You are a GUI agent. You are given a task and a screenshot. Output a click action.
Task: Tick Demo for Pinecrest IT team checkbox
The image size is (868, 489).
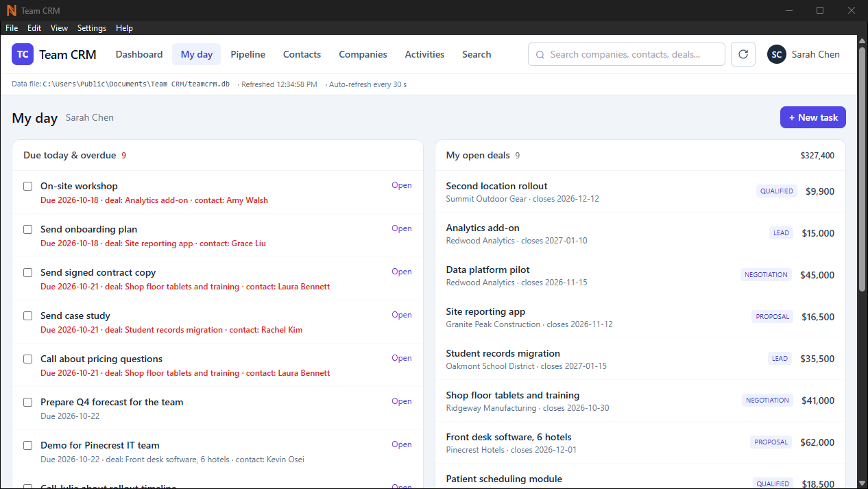[x=28, y=445]
